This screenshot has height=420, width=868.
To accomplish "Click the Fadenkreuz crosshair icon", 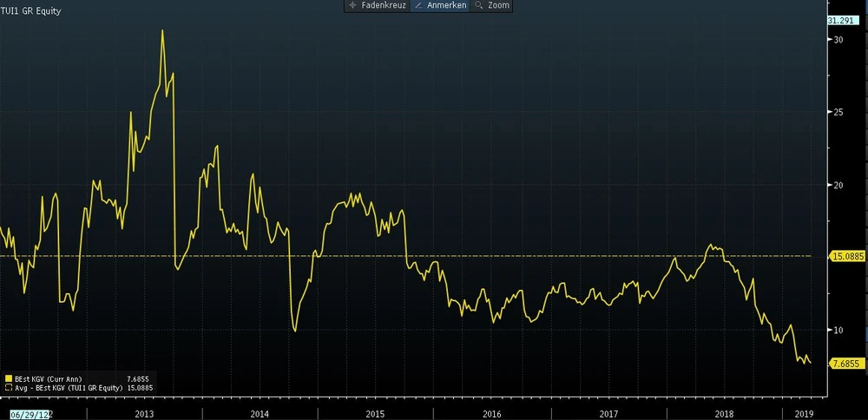I will [x=352, y=5].
